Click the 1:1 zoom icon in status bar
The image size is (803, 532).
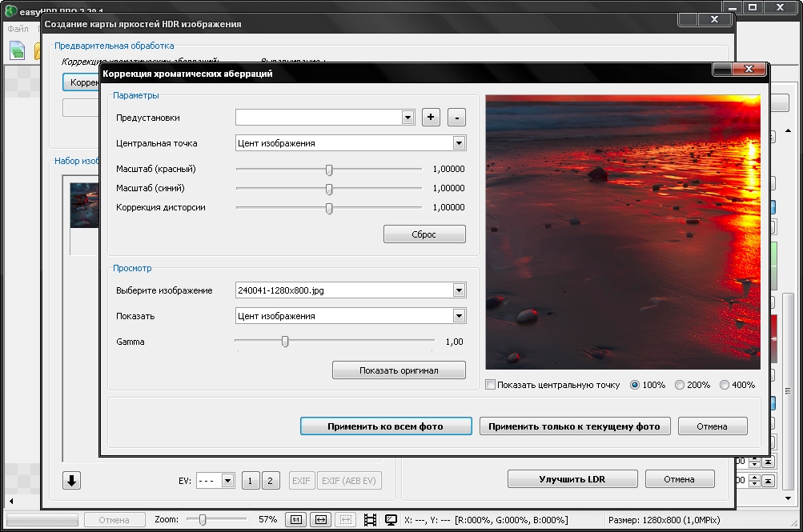tap(295, 519)
